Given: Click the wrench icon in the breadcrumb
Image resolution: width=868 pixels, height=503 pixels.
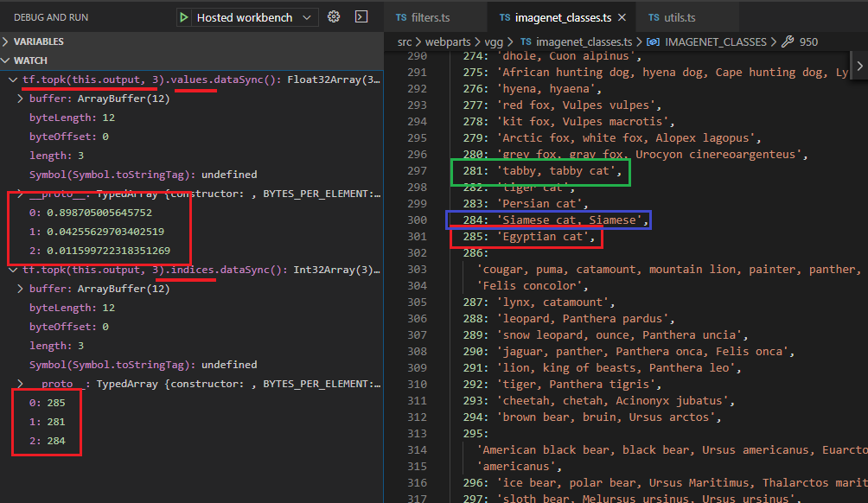Looking at the screenshot, I should 788,42.
